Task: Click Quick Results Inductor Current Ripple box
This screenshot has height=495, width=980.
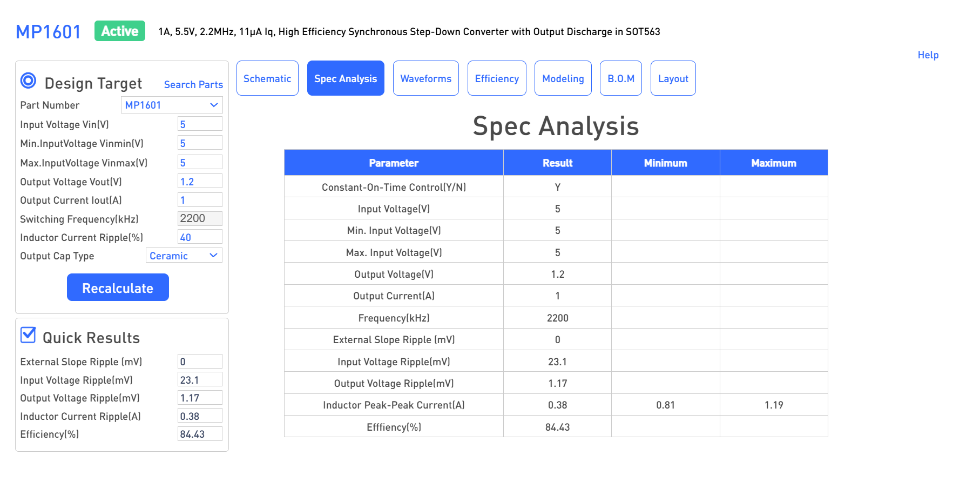Action: pos(200,416)
